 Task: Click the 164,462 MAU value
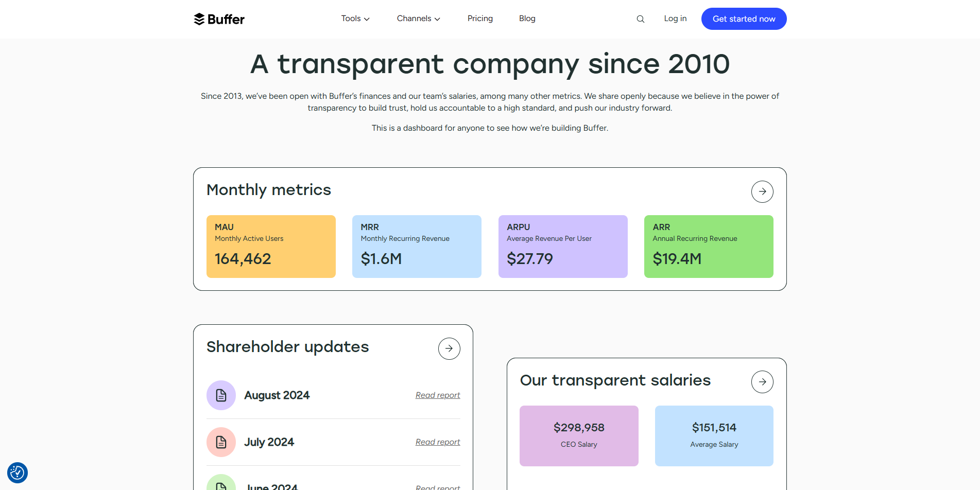pyautogui.click(x=243, y=259)
